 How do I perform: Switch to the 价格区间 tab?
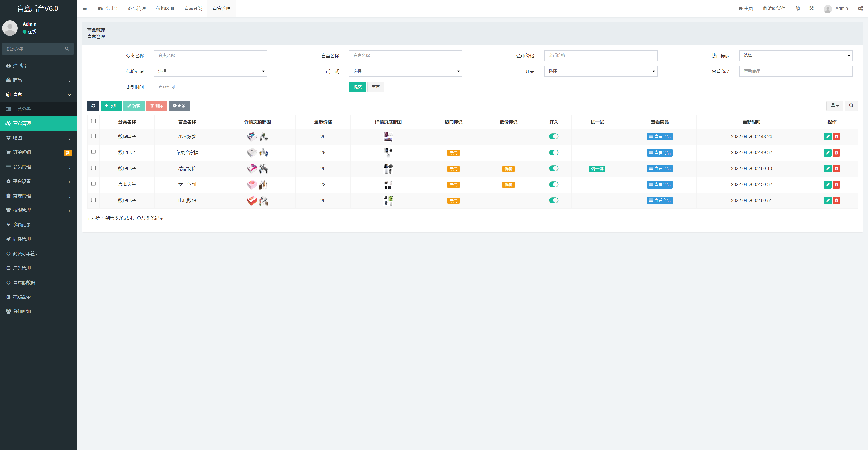(165, 8)
